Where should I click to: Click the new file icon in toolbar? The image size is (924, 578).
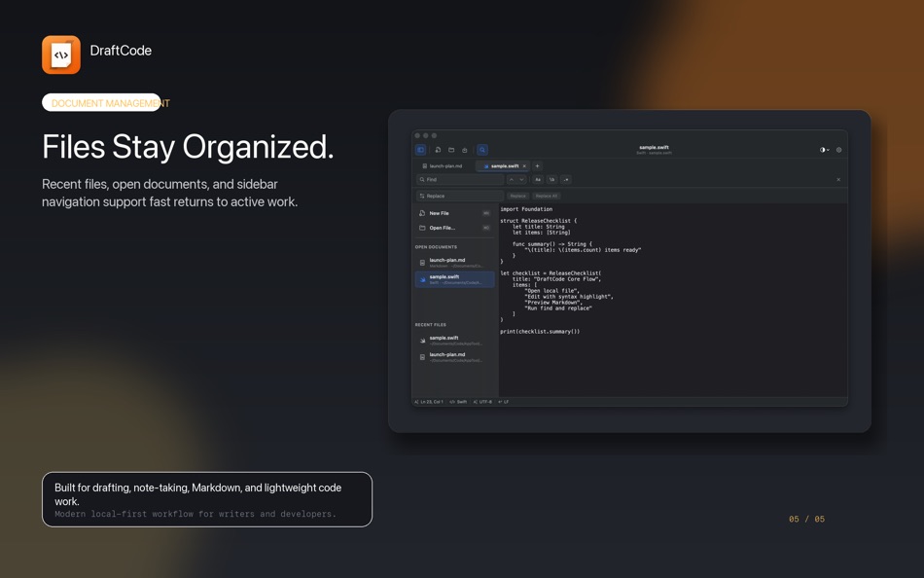click(x=438, y=150)
